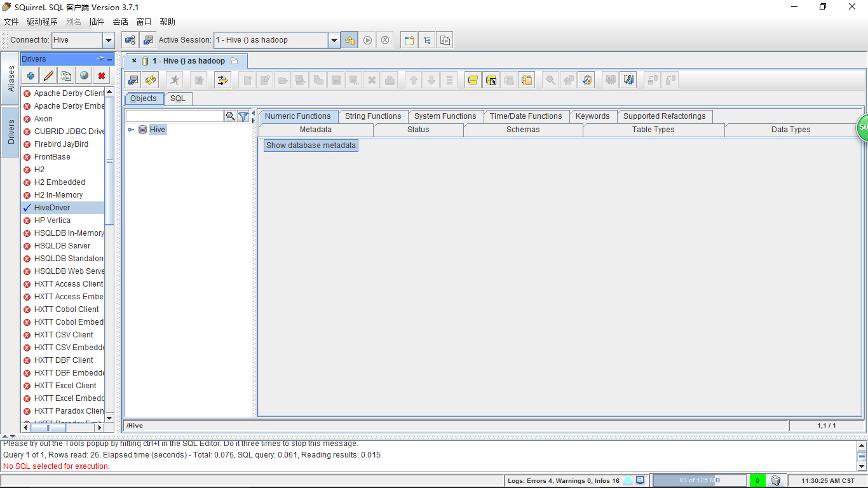
Task: Click the Copy Driver icon in Drivers panel
Action: [x=66, y=76]
